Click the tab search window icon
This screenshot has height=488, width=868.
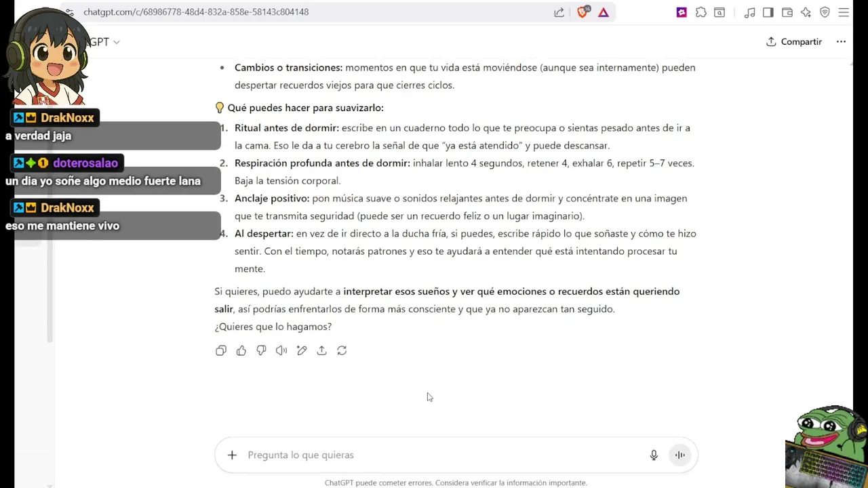click(719, 12)
